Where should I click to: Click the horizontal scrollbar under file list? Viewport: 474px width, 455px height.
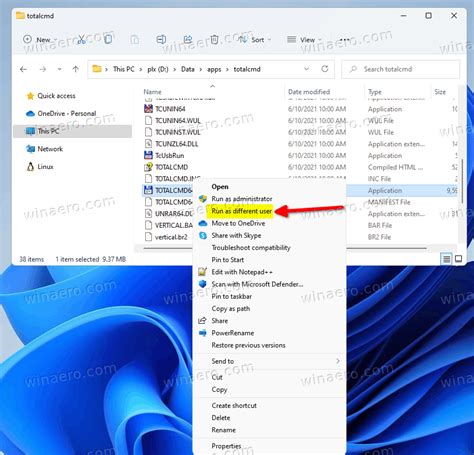pos(285,248)
